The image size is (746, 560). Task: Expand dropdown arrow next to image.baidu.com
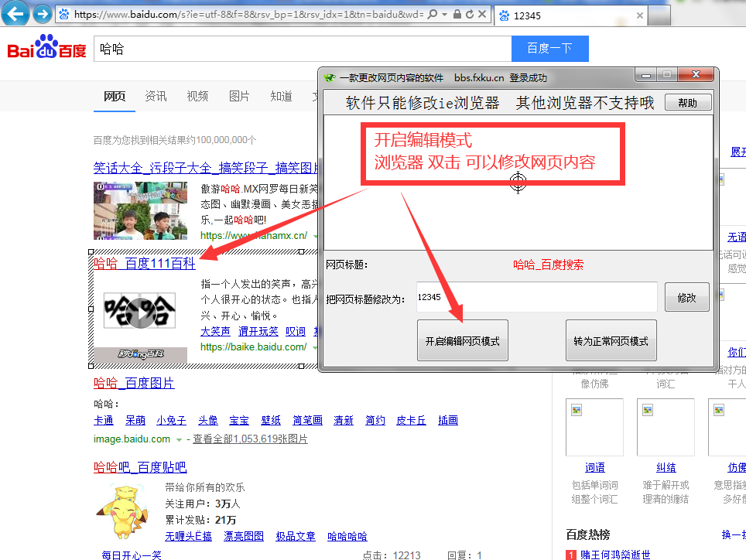point(179,439)
